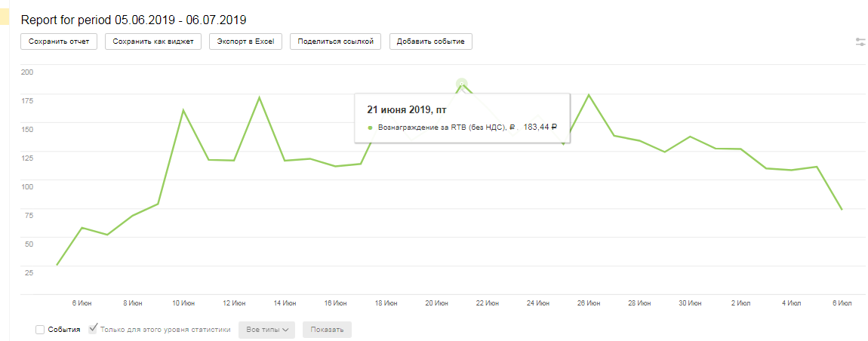Click highlighted data point for 21 June
Image resolution: width=868 pixels, height=341 pixels.
click(x=461, y=84)
